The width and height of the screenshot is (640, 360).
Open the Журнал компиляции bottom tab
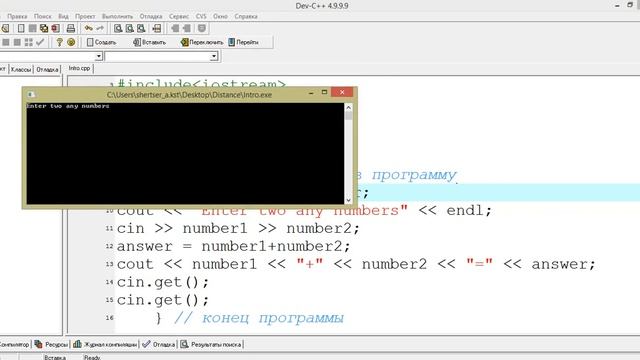click(105, 344)
